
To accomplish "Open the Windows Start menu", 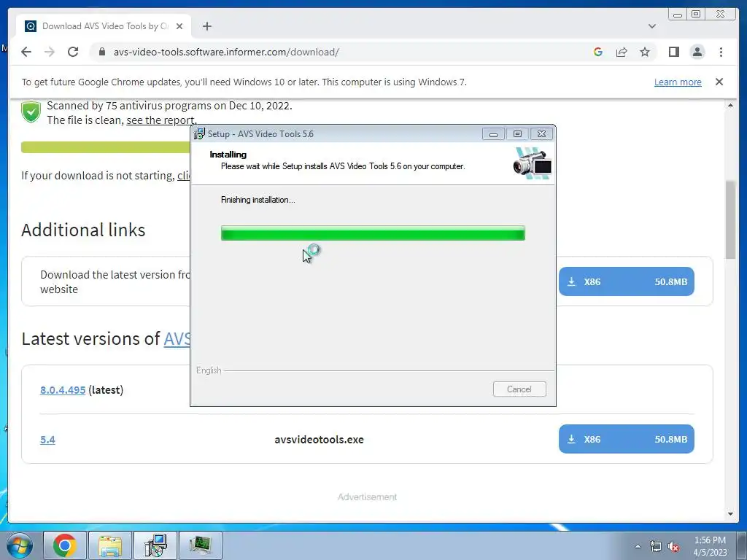I will (x=19, y=545).
